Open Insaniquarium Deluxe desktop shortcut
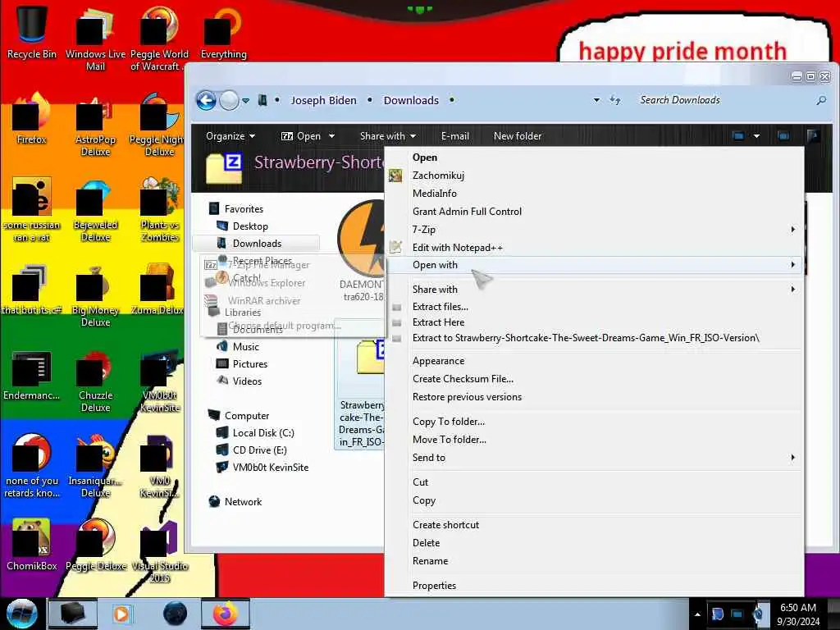Screen dimensions: 840x630 95,466
